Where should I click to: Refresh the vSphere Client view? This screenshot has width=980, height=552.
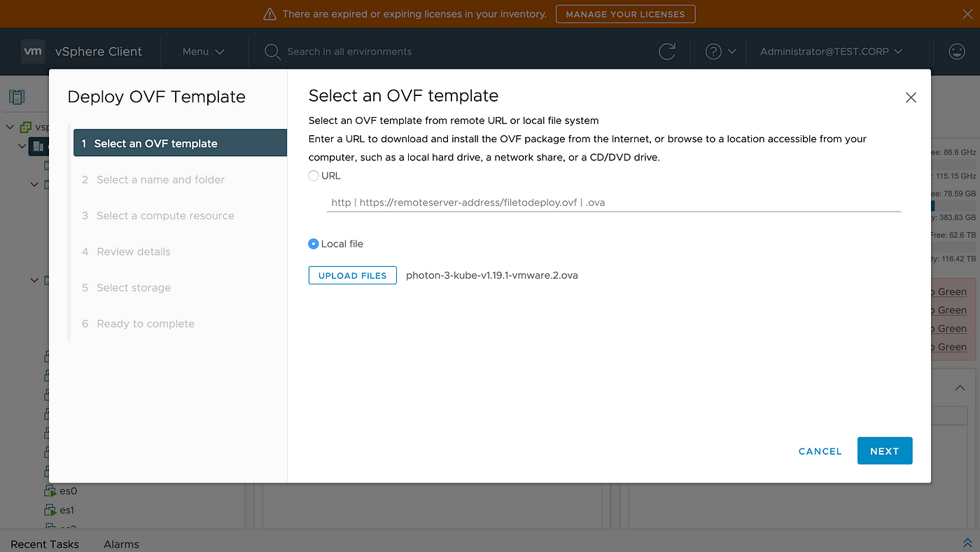click(667, 51)
